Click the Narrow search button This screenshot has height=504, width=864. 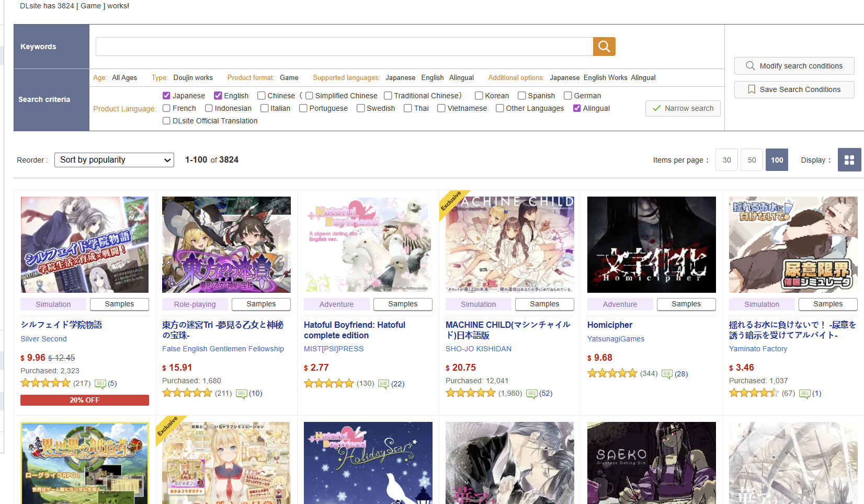(683, 108)
